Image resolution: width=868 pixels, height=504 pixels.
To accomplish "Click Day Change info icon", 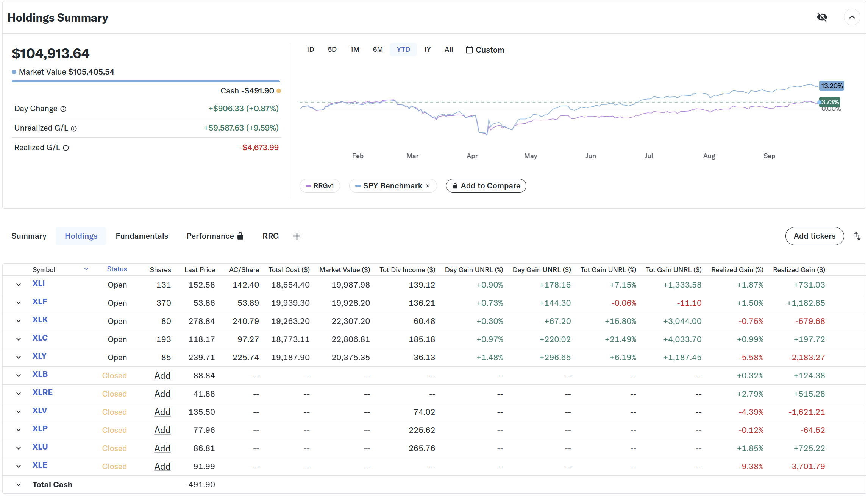I will pyautogui.click(x=64, y=109).
